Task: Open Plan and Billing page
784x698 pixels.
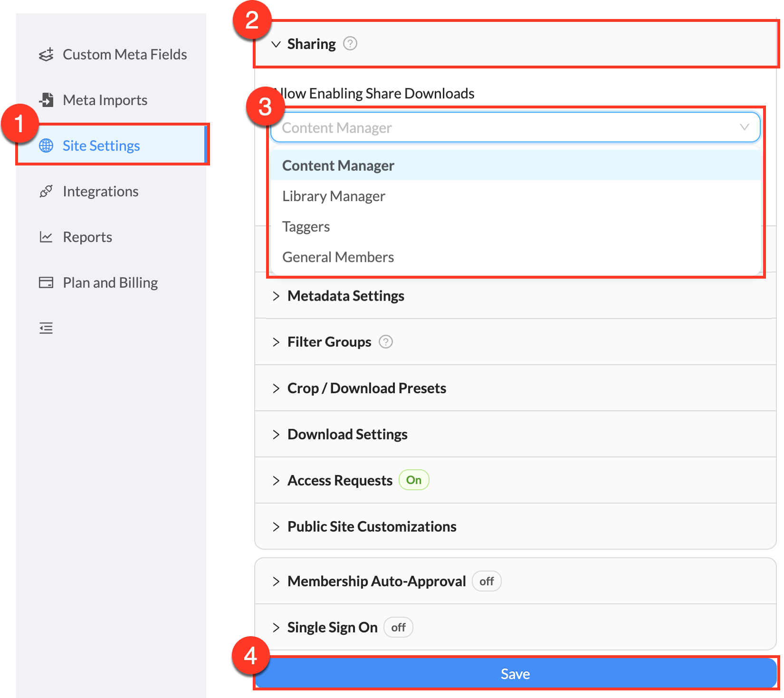Action: click(x=110, y=282)
